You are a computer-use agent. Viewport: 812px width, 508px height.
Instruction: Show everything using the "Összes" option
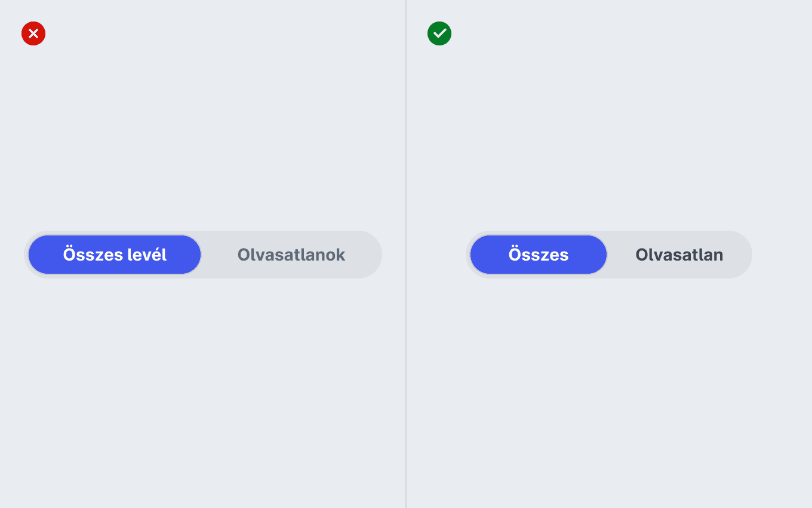(x=539, y=255)
